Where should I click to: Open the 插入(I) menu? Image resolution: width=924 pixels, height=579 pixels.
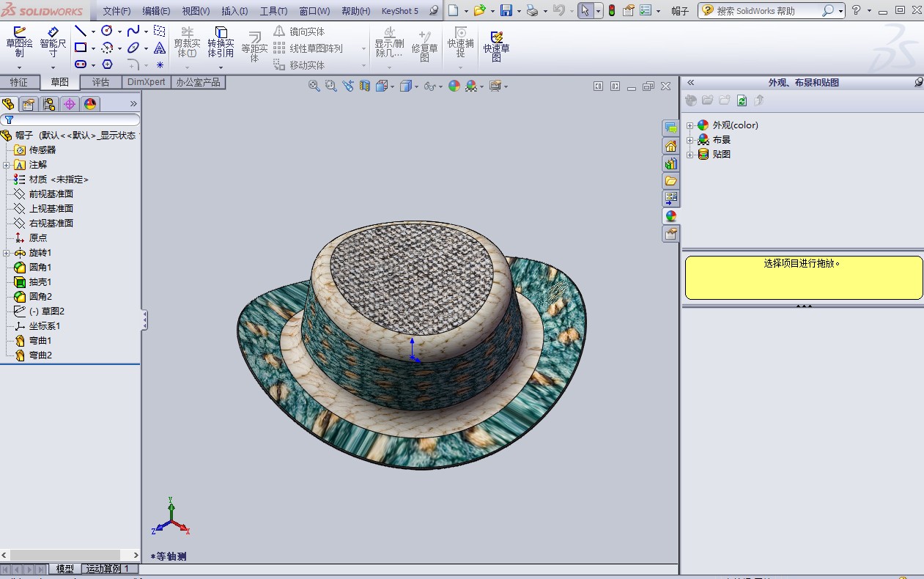pos(234,11)
